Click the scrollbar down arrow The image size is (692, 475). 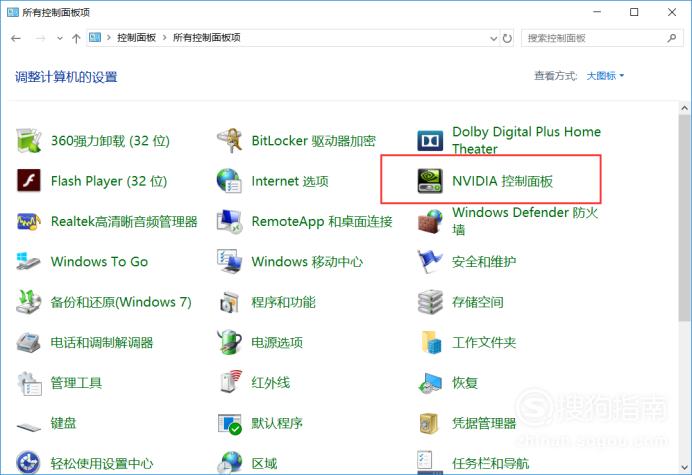684,467
